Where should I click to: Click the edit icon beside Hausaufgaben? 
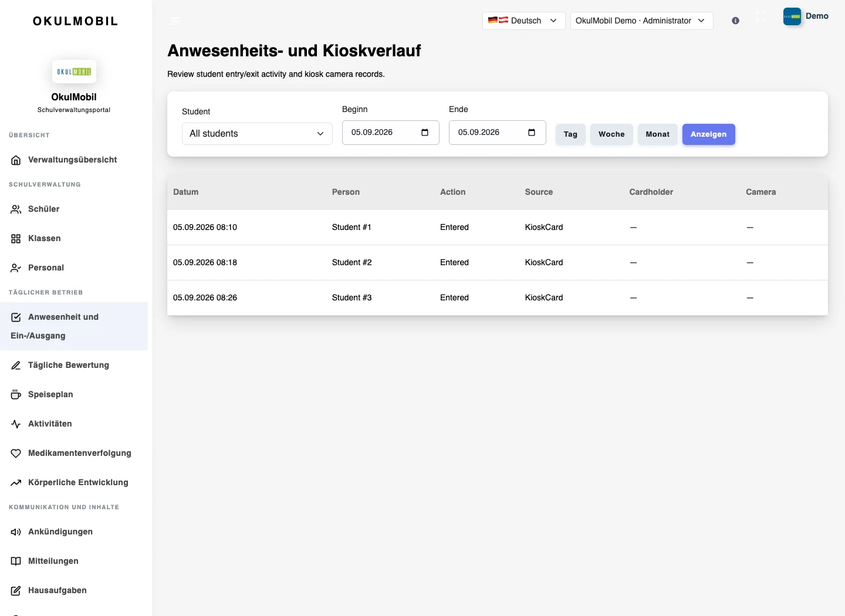point(16,591)
